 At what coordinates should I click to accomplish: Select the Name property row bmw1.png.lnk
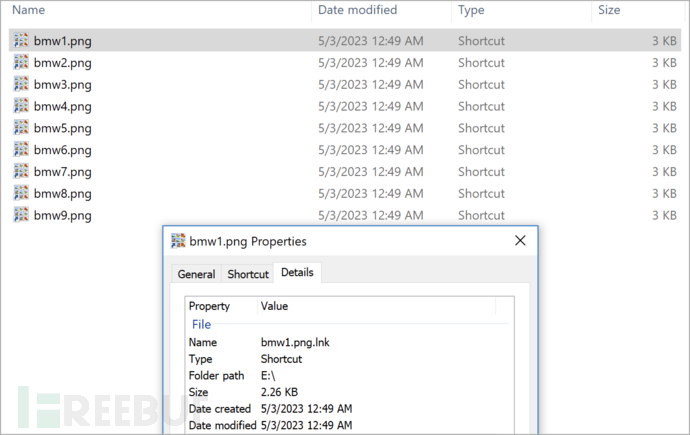click(x=296, y=343)
